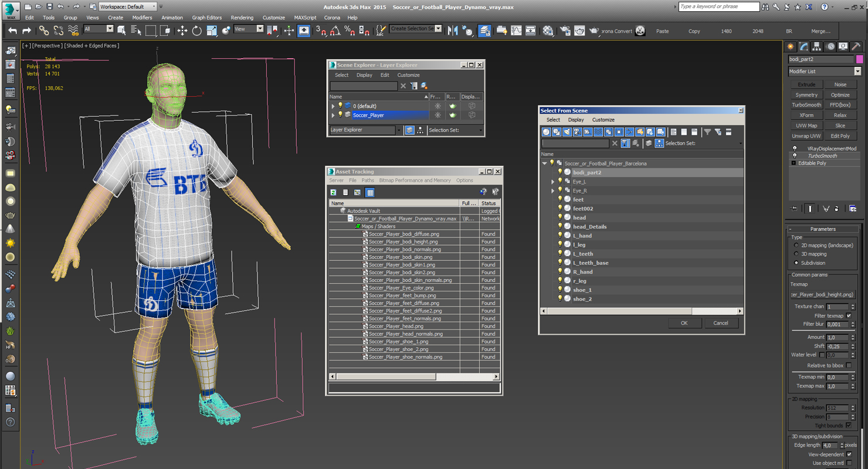868x469 pixels.
Task: Open the Modifiers menu
Action: coord(142,18)
